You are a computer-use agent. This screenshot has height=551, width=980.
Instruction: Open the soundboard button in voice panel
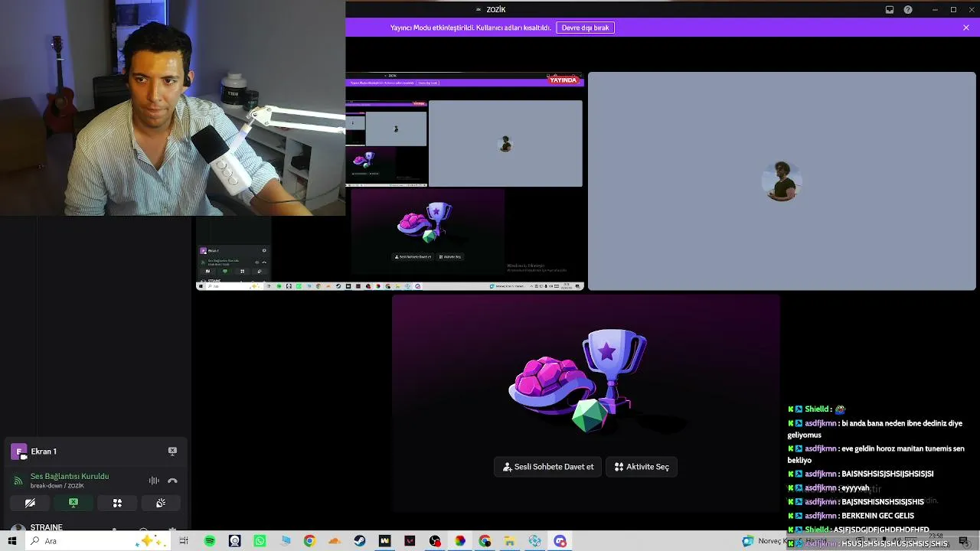[x=161, y=503]
